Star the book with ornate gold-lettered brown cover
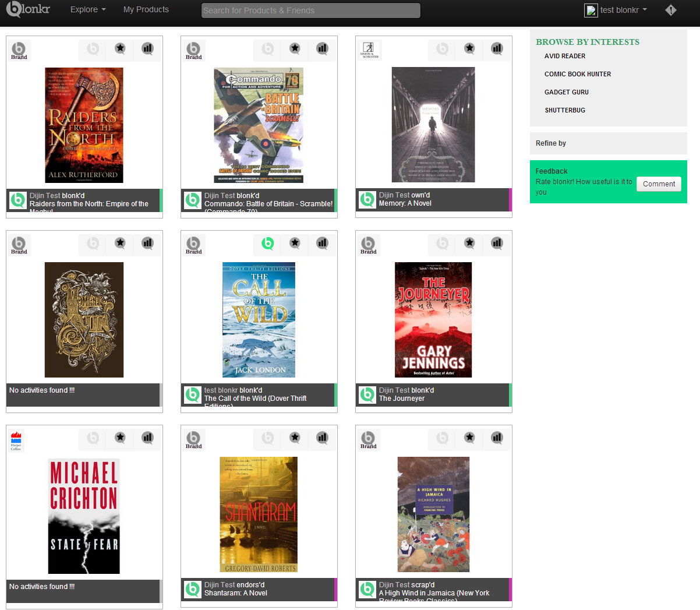This screenshot has height=610, width=700. click(120, 243)
